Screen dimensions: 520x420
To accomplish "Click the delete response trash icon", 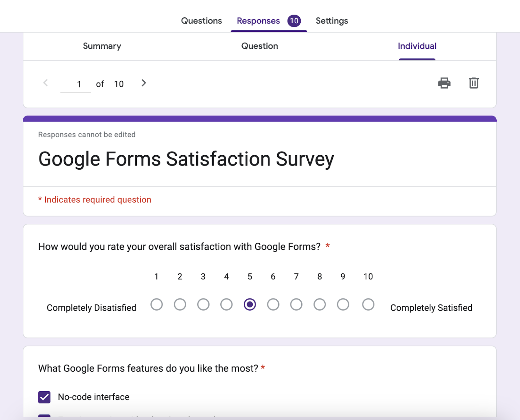I will click(473, 83).
